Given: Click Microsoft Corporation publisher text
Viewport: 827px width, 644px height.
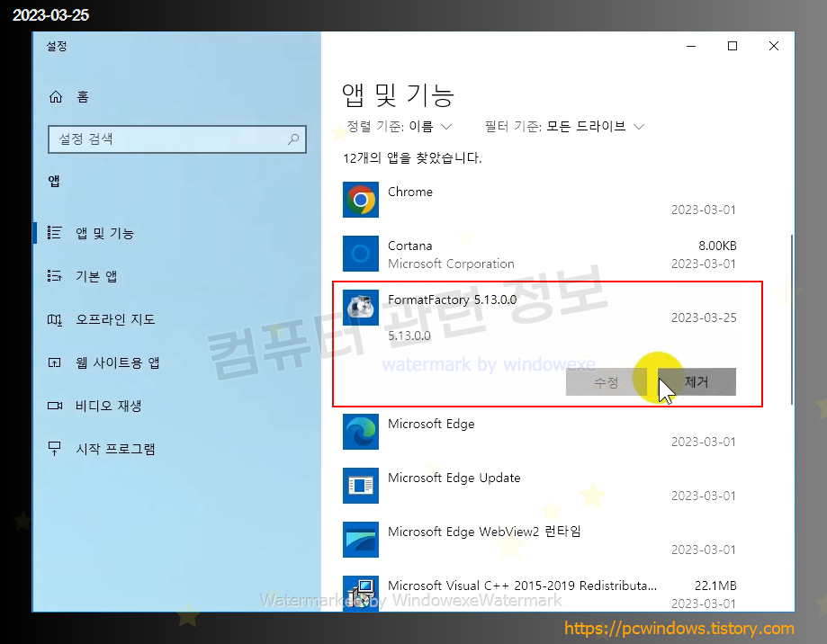Looking at the screenshot, I should [451, 264].
